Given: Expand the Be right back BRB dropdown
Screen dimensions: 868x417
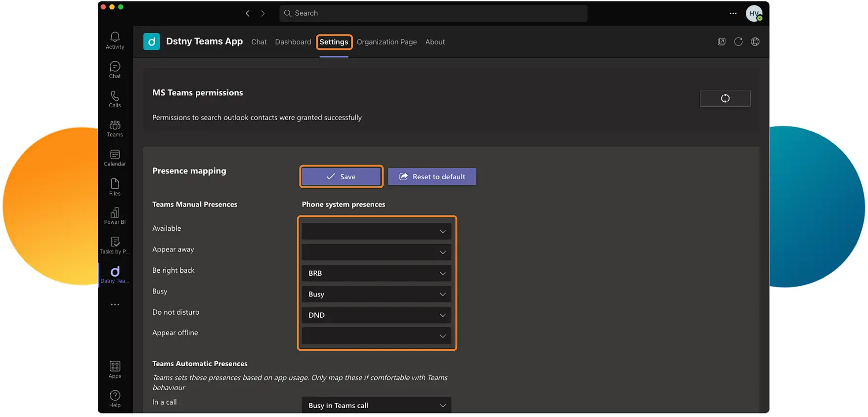Looking at the screenshot, I should click(x=376, y=273).
